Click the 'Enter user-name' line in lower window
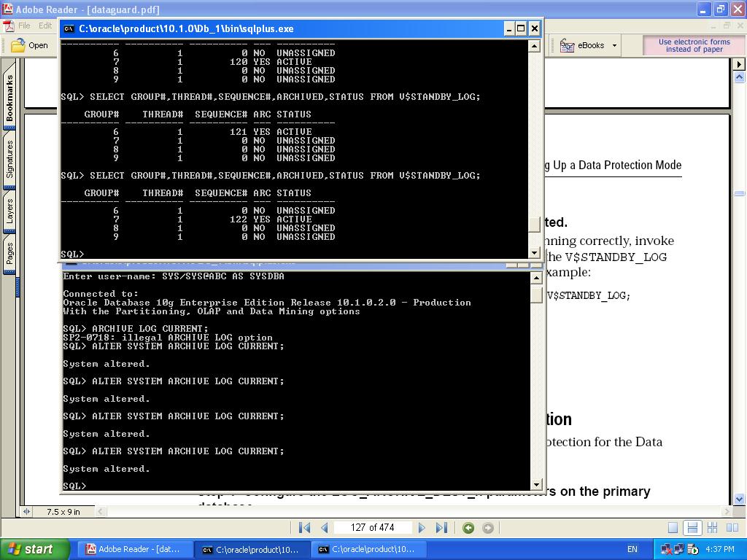 coord(174,276)
